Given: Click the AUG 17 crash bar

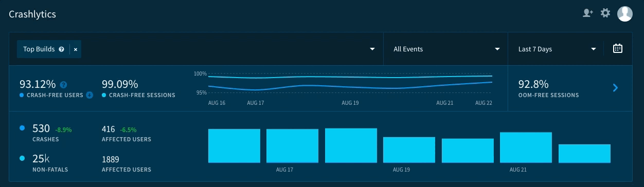Looking at the screenshot, I should click(292, 146).
